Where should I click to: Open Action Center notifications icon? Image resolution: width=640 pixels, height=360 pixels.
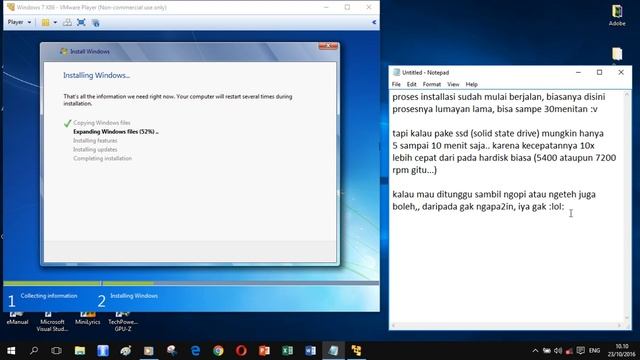(x=580, y=351)
